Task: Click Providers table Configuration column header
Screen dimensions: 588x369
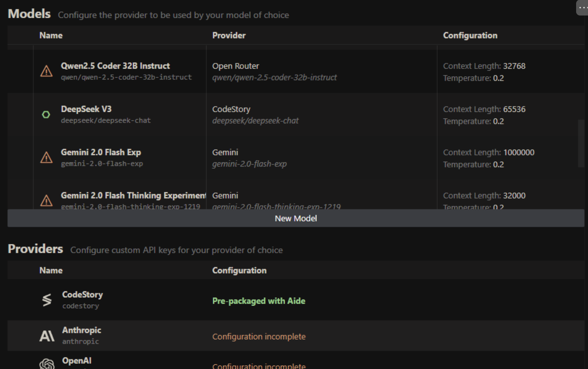Action: click(x=239, y=270)
